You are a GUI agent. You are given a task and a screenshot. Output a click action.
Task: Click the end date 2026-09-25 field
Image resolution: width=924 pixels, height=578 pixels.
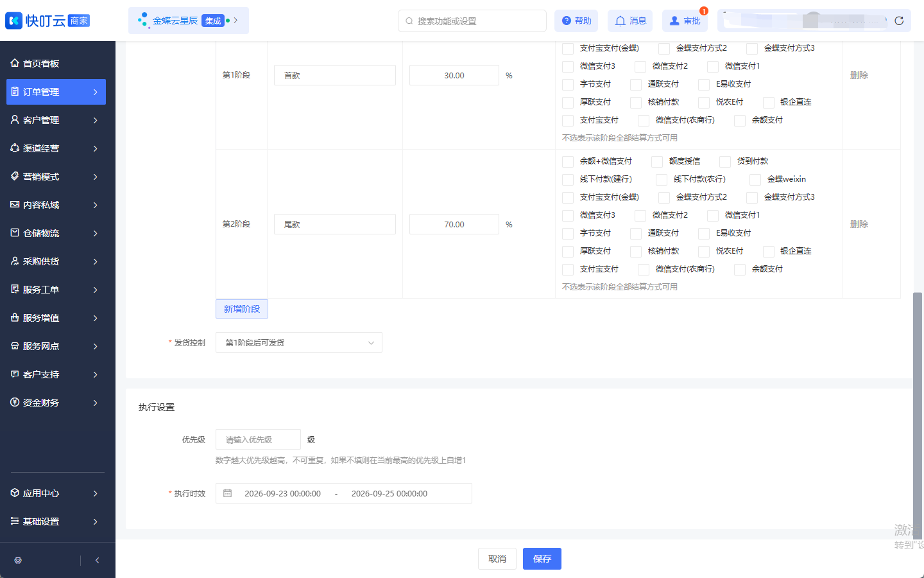(x=389, y=493)
